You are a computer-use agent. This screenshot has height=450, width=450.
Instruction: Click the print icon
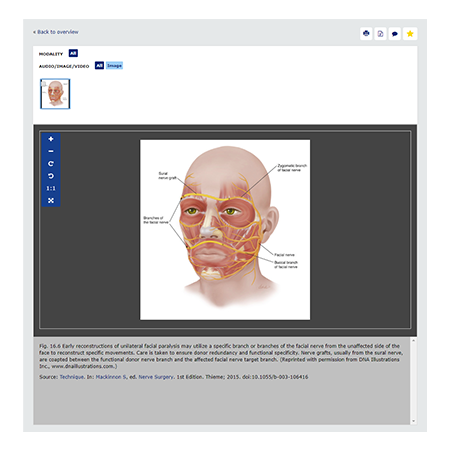click(x=366, y=34)
